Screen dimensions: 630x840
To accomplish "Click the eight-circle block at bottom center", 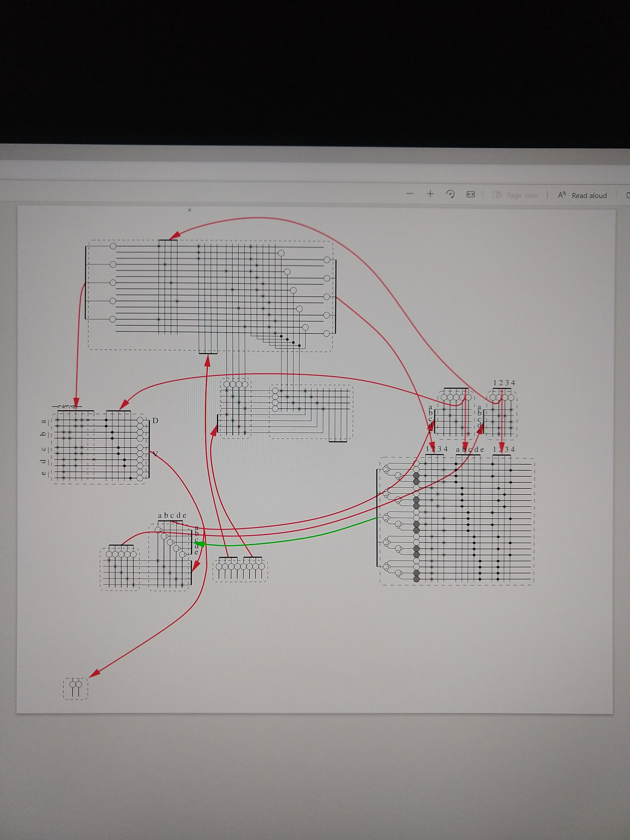I will point(240,570).
